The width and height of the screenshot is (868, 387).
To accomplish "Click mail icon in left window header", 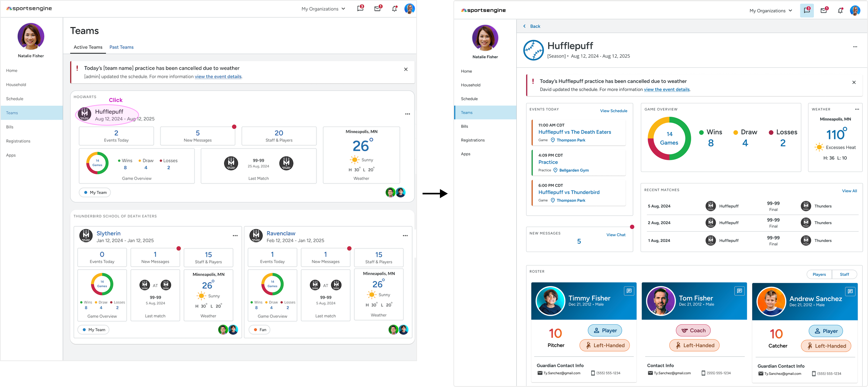I will click(377, 9).
